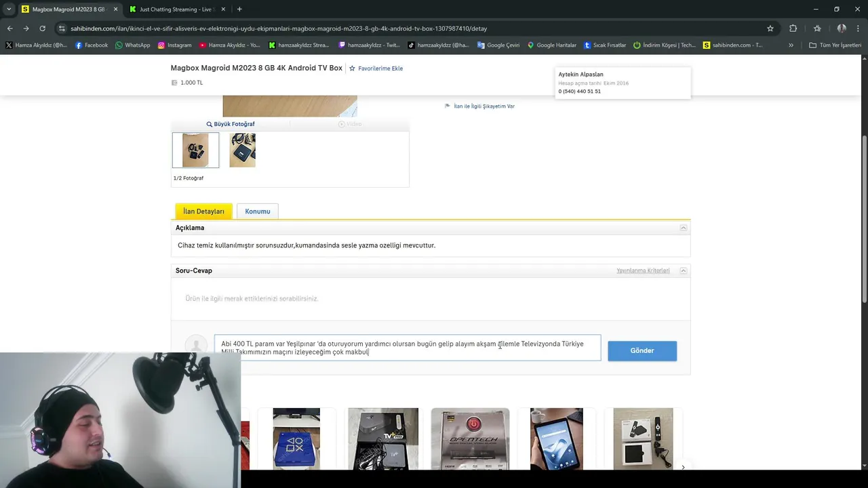This screenshot has width=868, height=488.
Task: Open the Hamza Akyıldız X bookmark
Action: [37, 45]
